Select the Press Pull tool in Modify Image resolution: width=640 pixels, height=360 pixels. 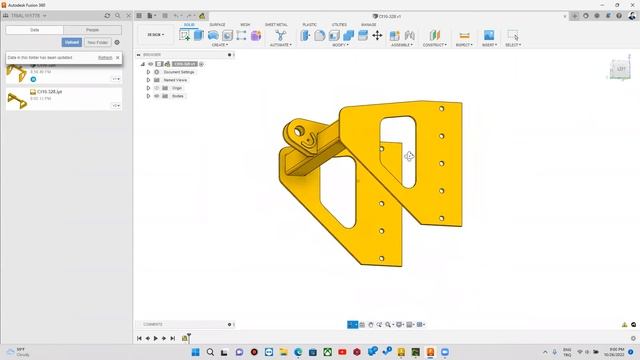tap(305, 36)
